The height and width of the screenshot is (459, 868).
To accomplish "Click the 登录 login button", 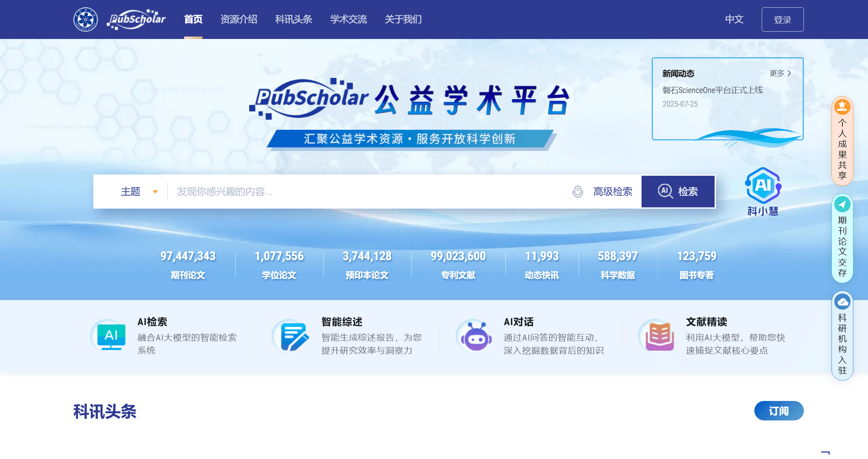I will click(x=782, y=19).
